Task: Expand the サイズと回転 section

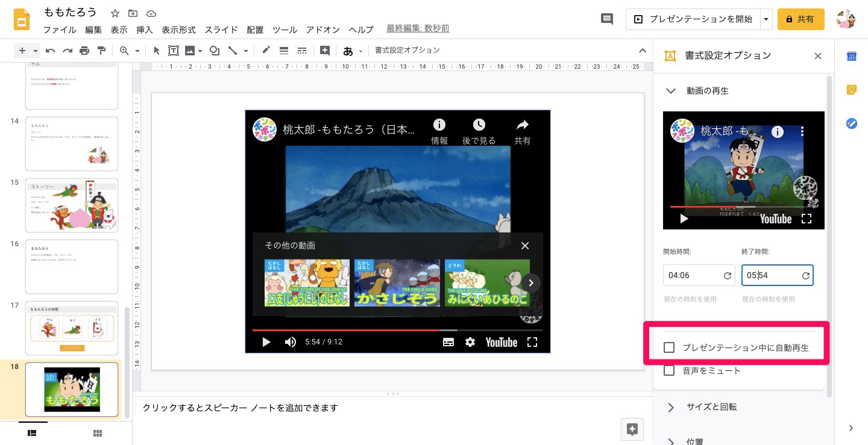Action: [x=670, y=407]
